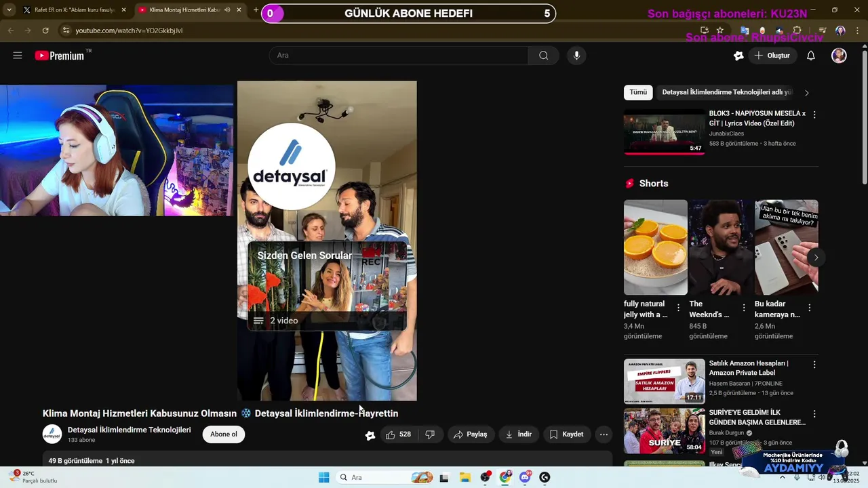868x488 pixels.
Task: Open a new browser tab
Action: point(256,10)
